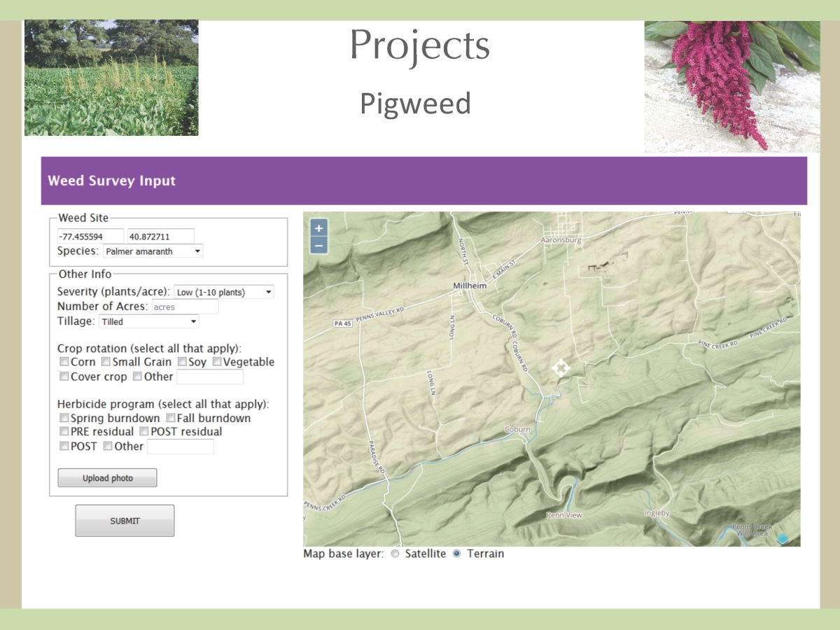Open the Species dropdown
Viewport: 840px width, 630px height.
click(x=153, y=251)
